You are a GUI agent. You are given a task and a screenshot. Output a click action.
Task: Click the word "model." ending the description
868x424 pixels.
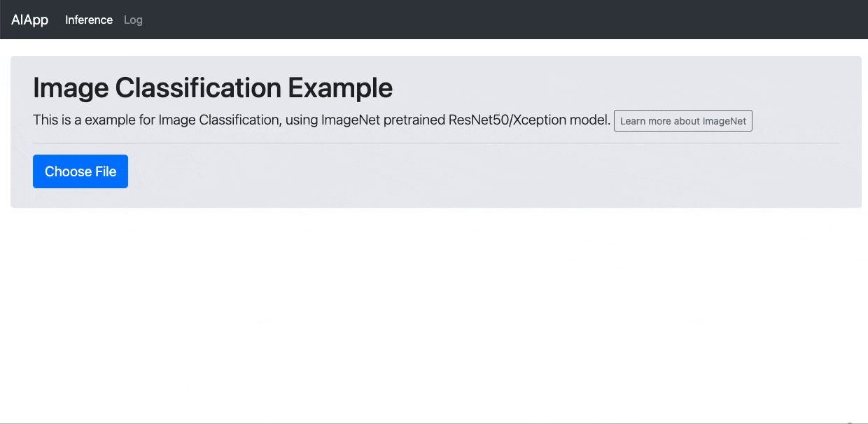(589, 120)
